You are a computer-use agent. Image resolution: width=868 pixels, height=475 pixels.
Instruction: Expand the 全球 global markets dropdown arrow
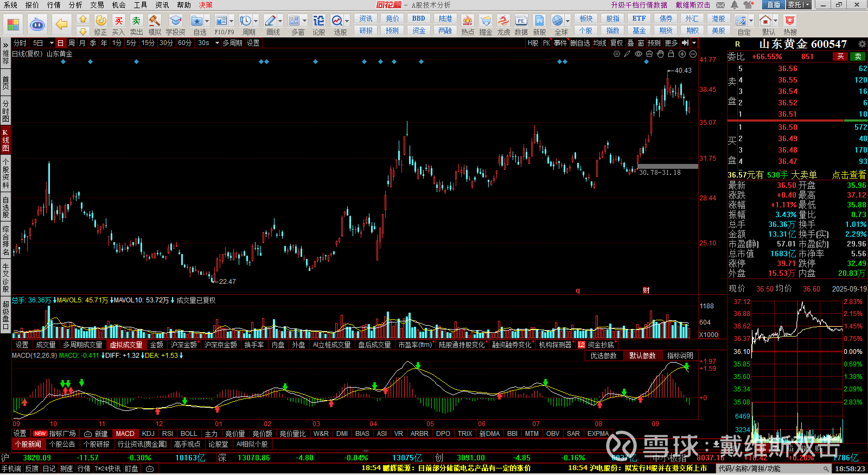click(x=567, y=21)
